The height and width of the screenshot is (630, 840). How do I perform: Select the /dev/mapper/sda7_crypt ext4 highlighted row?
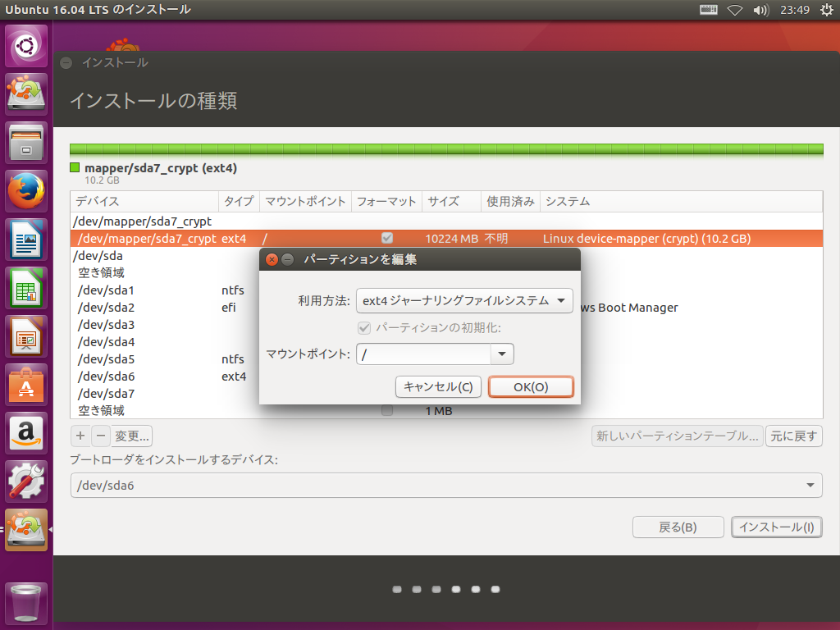click(x=446, y=239)
